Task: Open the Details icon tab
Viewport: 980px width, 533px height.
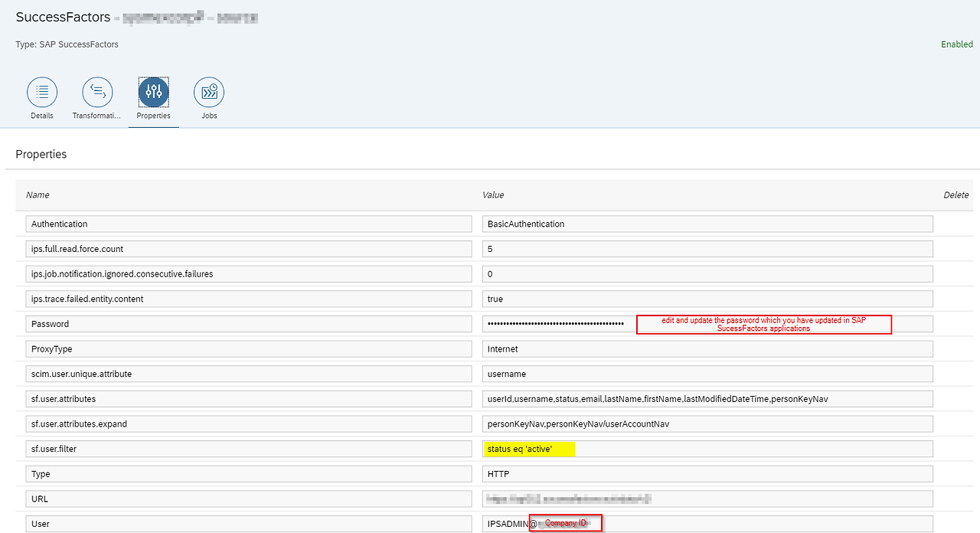Action: pos(42,93)
